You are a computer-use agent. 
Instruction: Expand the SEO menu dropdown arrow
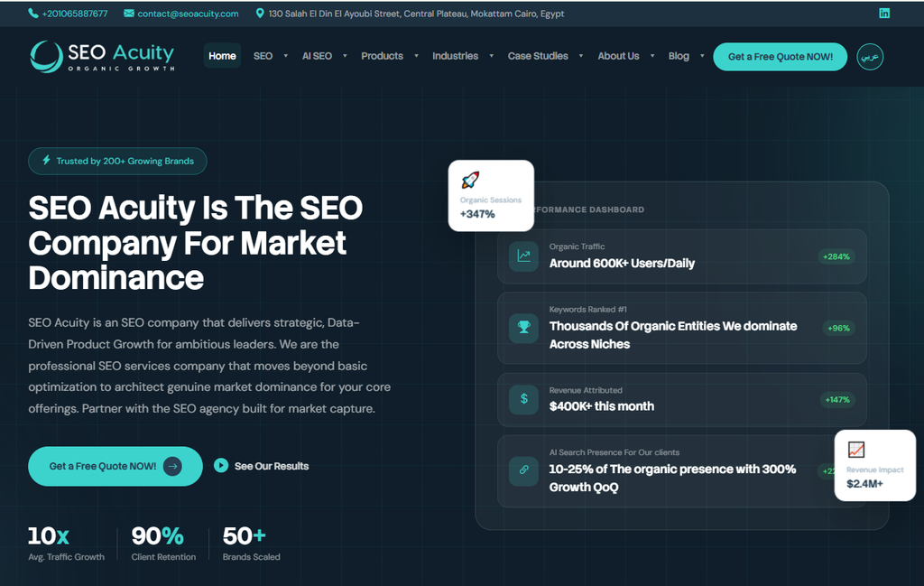(286, 56)
